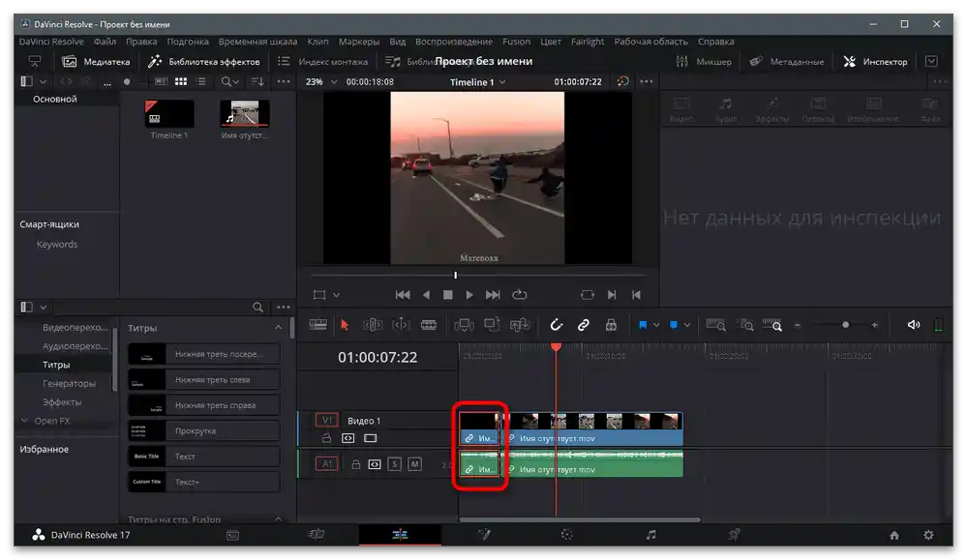This screenshot has width=967, height=560.
Task: Click the blue marker icon
Action: pyautogui.click(x=674, y=325)
